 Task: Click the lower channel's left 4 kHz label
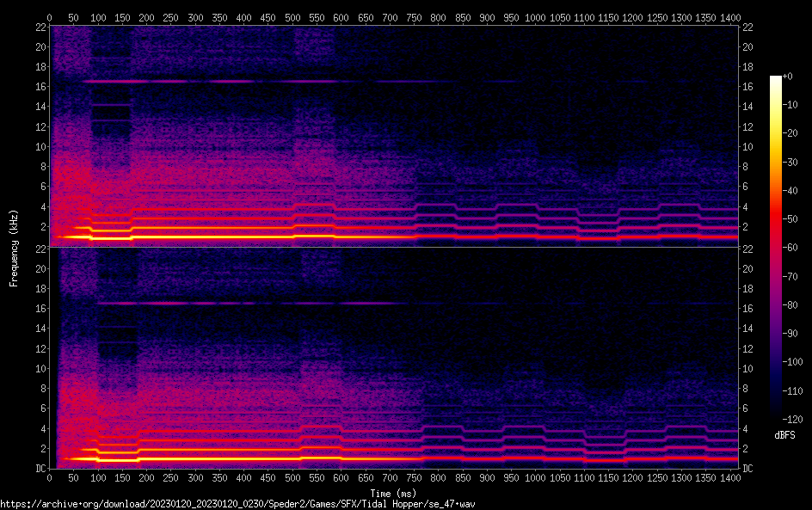click(x=41, y=428)
